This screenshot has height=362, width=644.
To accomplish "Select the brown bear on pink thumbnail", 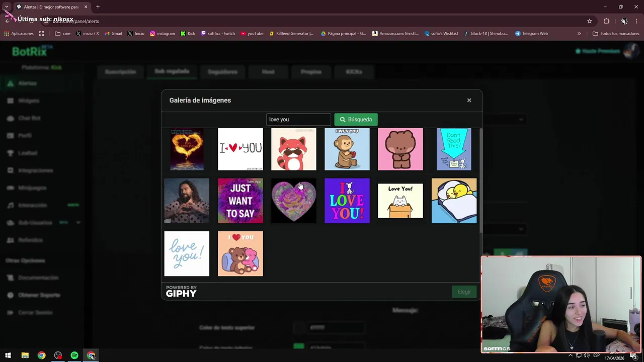I will (x=400, y=149).
